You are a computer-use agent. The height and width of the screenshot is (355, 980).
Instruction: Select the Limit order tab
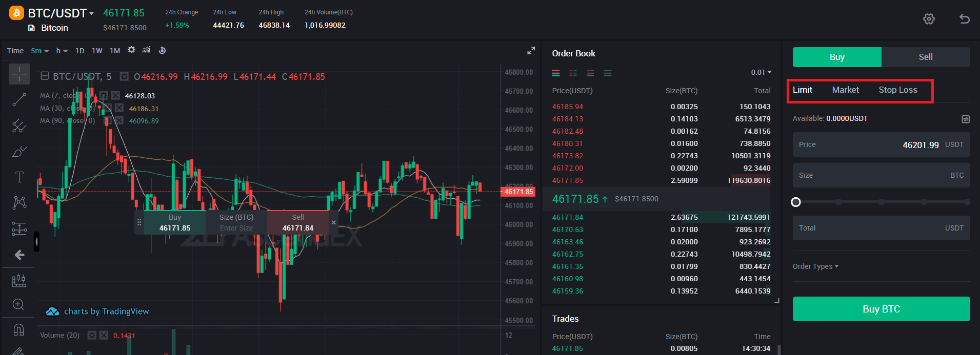tap(803, 90)
